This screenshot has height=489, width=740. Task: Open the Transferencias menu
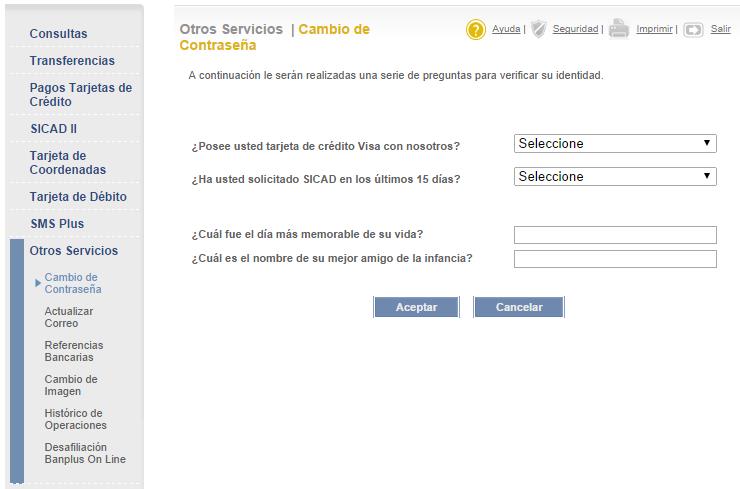[x=72, y=60]
